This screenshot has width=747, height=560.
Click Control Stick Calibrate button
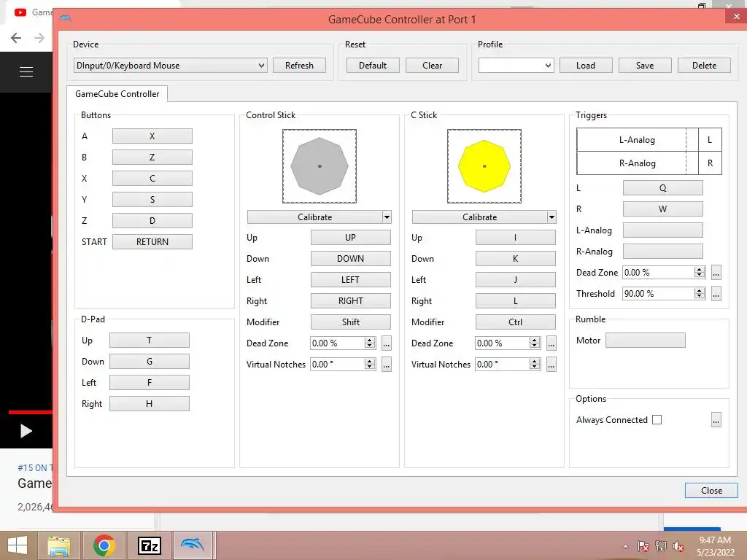coord(314,217)
